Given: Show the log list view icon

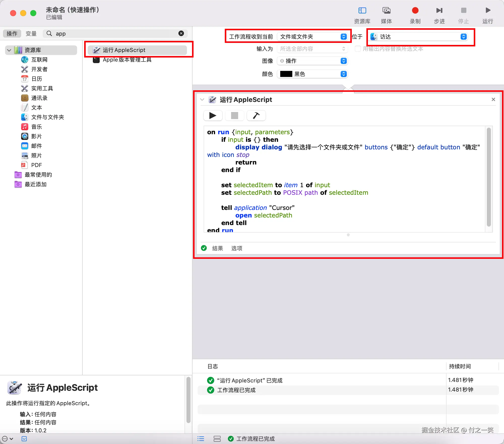Looking at the screenshot, I should coord(201,439).
